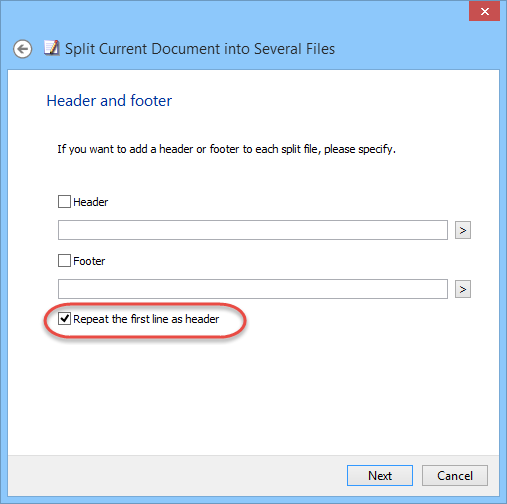Enable the Header checkbox
The height and width of the screenshot is (504, 507).
click(64, 202)
